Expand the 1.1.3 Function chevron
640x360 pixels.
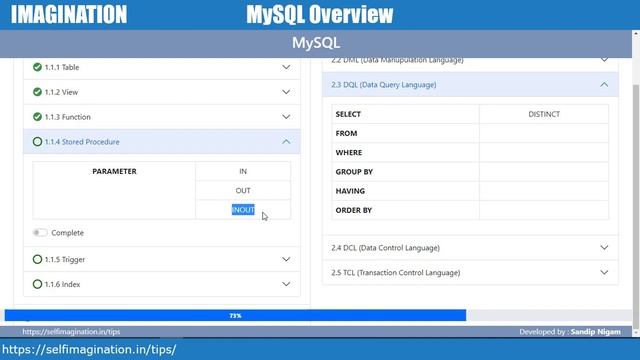(x=286, y=117)
